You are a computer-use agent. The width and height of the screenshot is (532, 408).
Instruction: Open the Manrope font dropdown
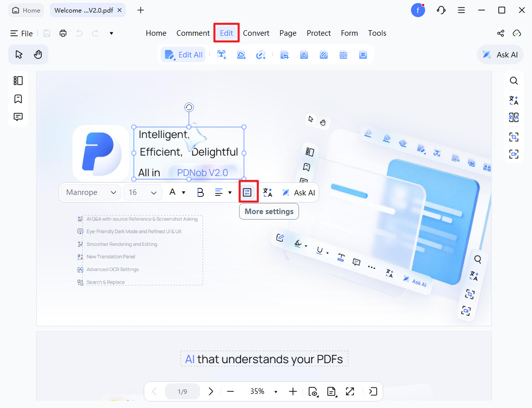pyautogui.click(x=91, y=192)
